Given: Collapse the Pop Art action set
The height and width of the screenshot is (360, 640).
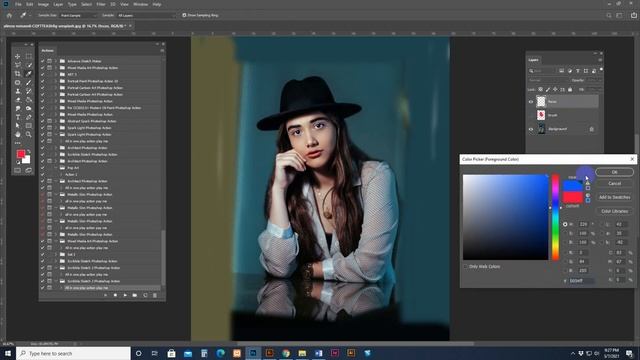Looking at the screenshot, I should click(x=56, y=168).
